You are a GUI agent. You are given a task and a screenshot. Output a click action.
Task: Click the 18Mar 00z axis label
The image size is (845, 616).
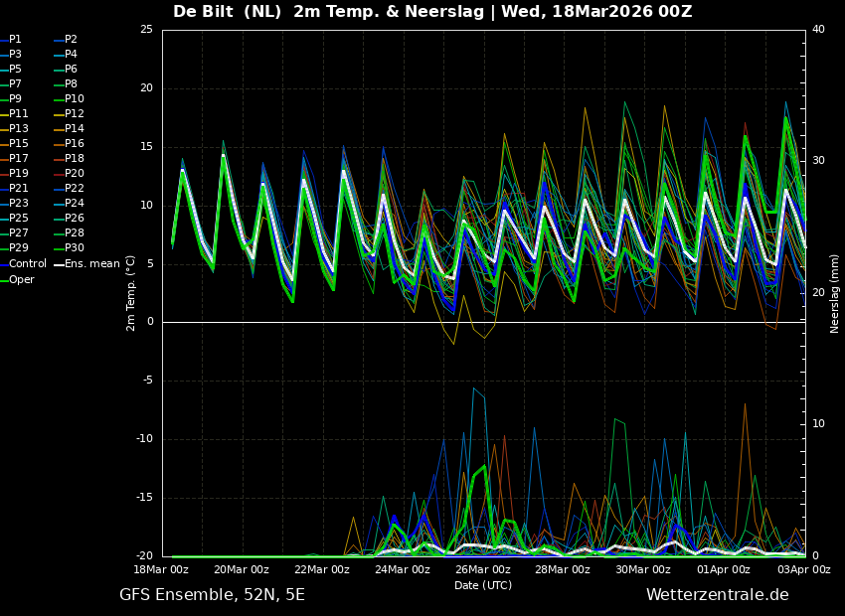click(x=161, y=570)
